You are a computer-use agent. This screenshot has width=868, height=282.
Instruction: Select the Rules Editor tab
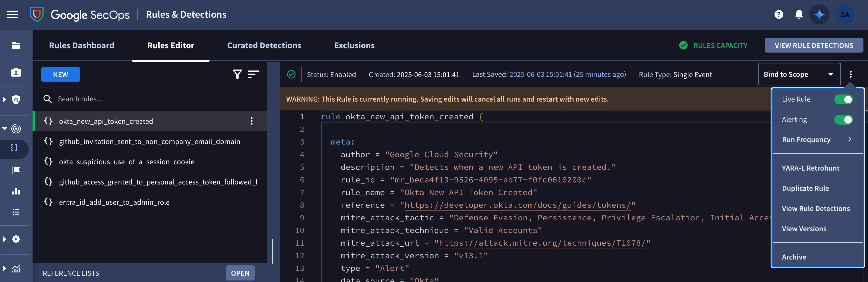click(x=171, y=45)
